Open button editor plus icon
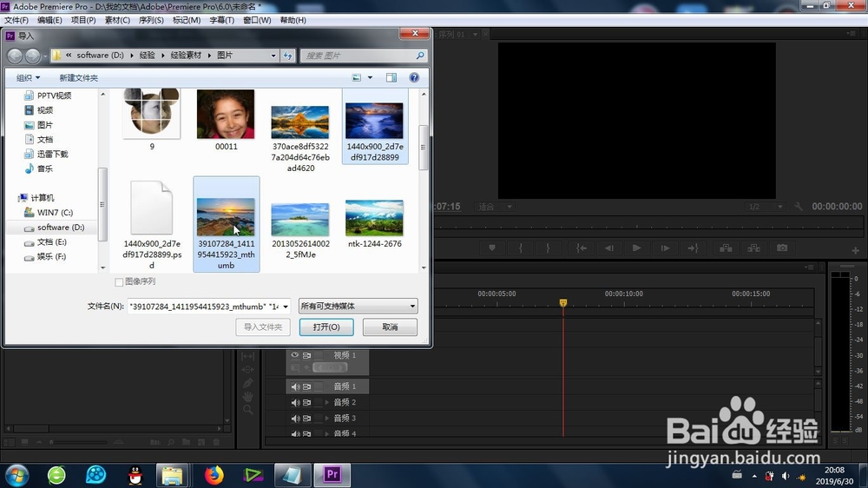Viewport: 868px width, 488px height. pyautogui.click(x=855, y=250)
